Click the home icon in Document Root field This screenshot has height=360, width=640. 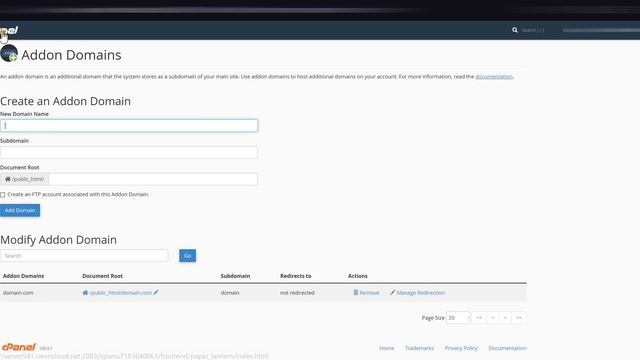click(8, 179)
